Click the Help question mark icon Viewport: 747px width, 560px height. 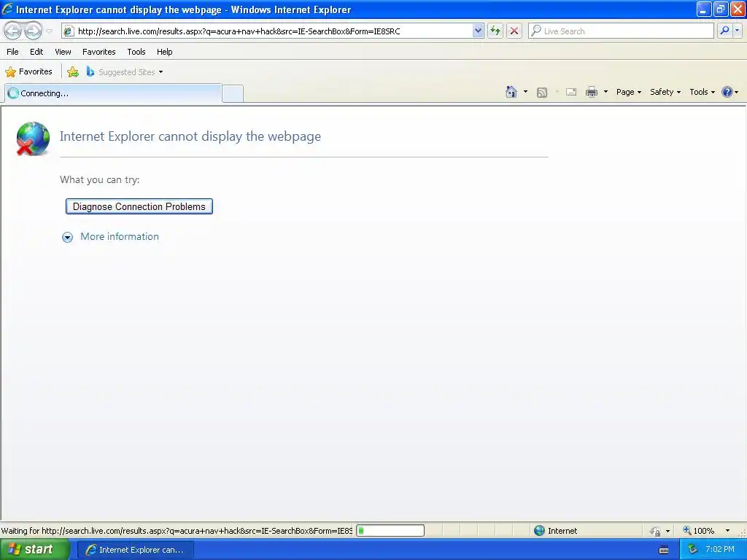727,92
